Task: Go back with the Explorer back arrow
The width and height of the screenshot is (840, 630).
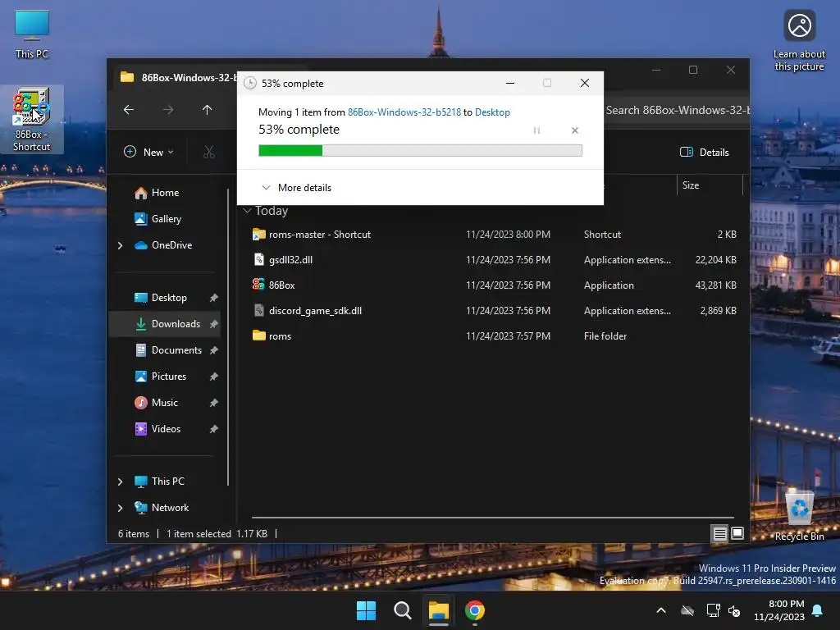Action: pyautogui.click(x=129, y=110)
